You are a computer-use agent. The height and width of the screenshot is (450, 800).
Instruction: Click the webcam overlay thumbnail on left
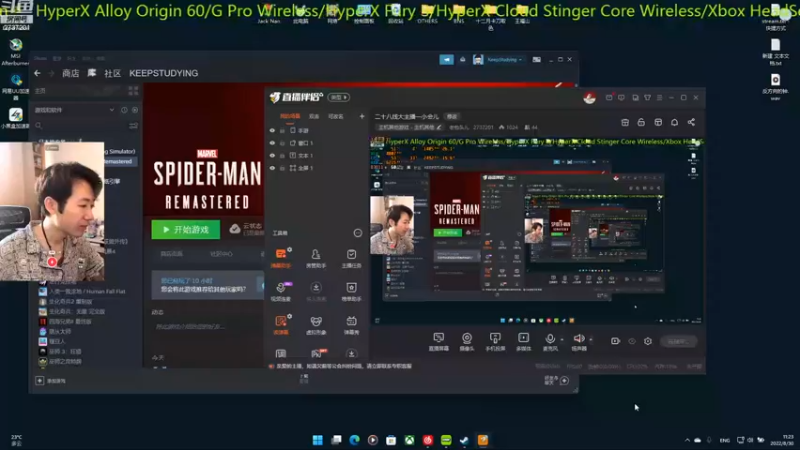52,211
